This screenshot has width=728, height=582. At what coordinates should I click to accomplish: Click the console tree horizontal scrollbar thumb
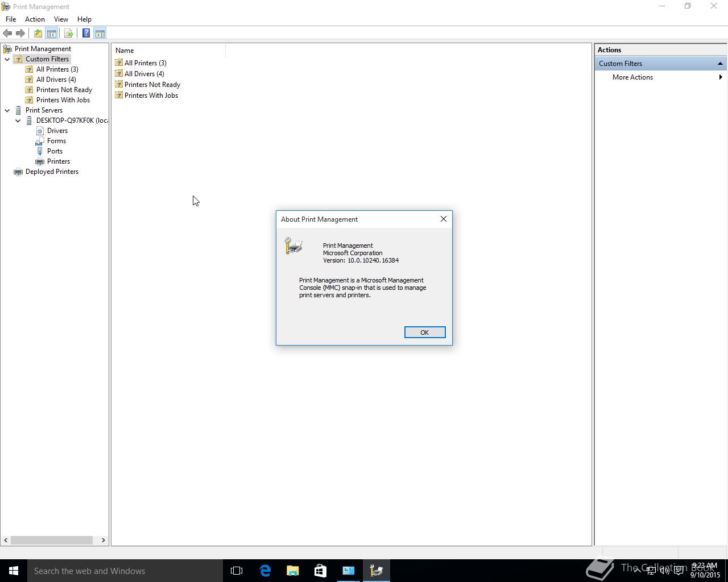coord(52,540)
